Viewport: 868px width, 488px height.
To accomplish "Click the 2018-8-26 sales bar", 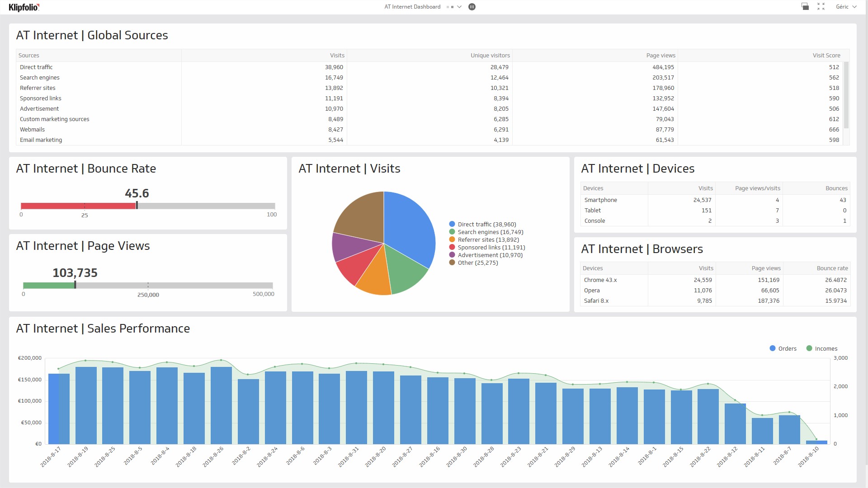I will (221, 405).
